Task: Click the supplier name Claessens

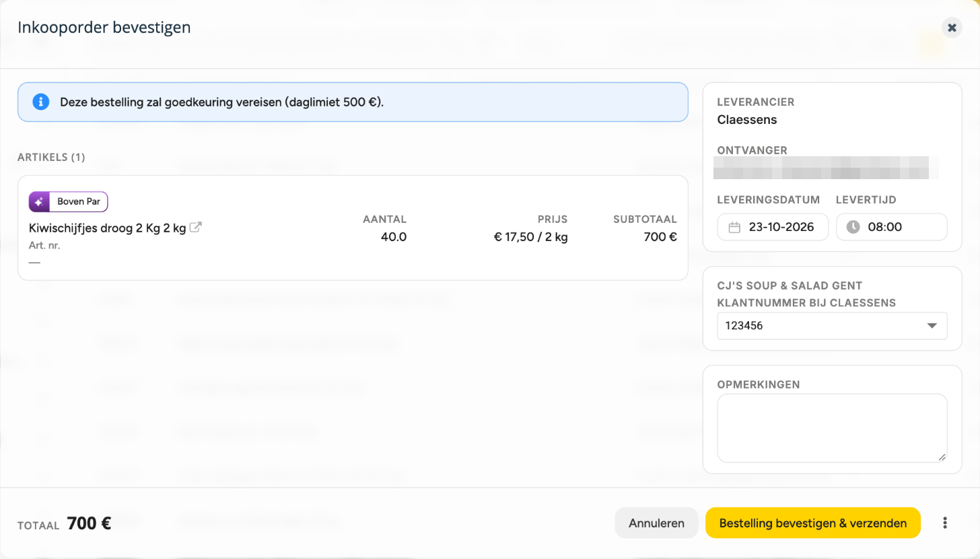Action: tap(747, 120)
